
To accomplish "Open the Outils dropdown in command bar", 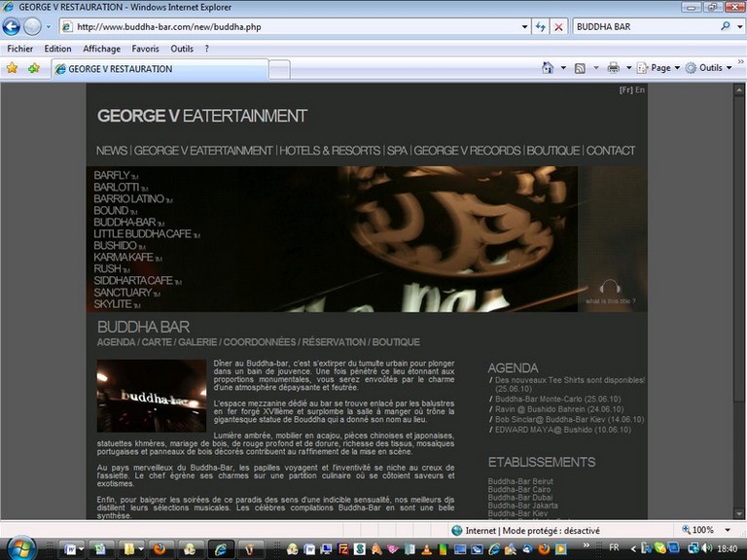I will click(709, 68).
